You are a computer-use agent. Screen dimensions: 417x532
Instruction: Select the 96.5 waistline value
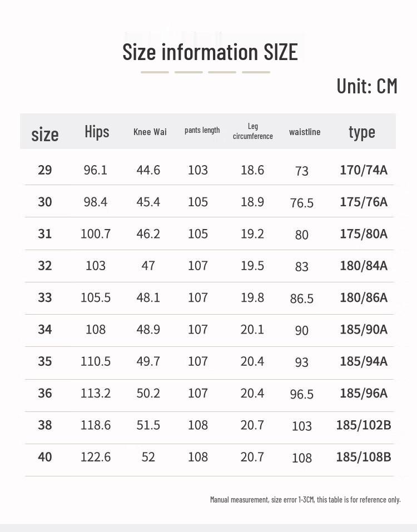point(302,394)
